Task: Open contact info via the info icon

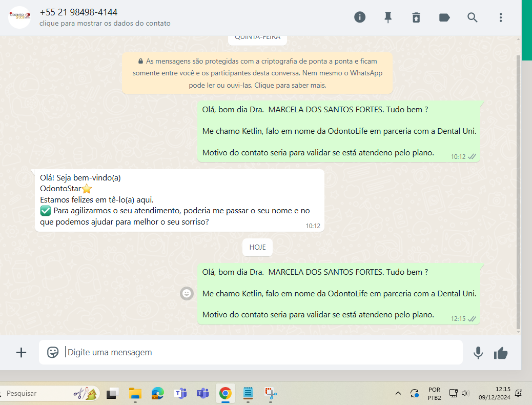Action: pyautogui.click(x=360, y=17)
